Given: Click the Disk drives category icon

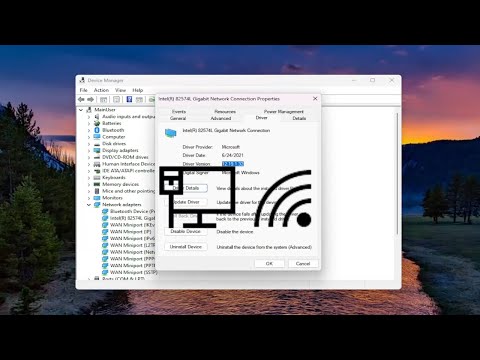Looking at the screenshot, I should [x=97, y=144].
